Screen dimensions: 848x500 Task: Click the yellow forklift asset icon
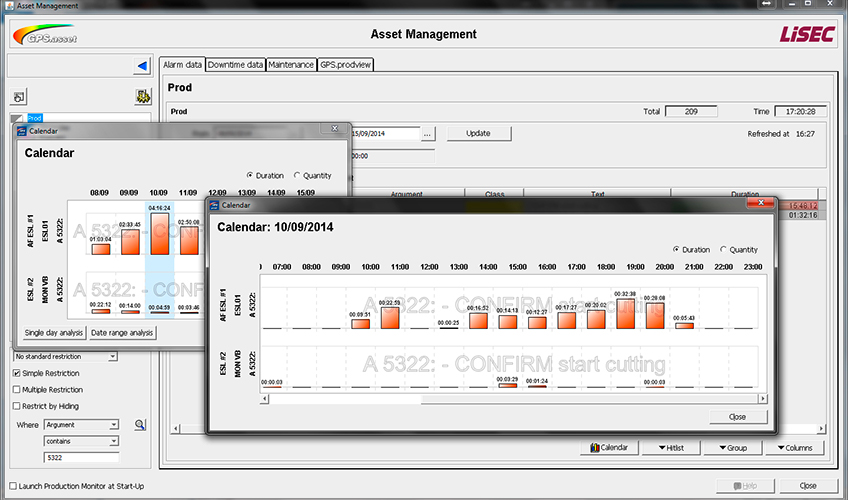(x=143, y=97)
